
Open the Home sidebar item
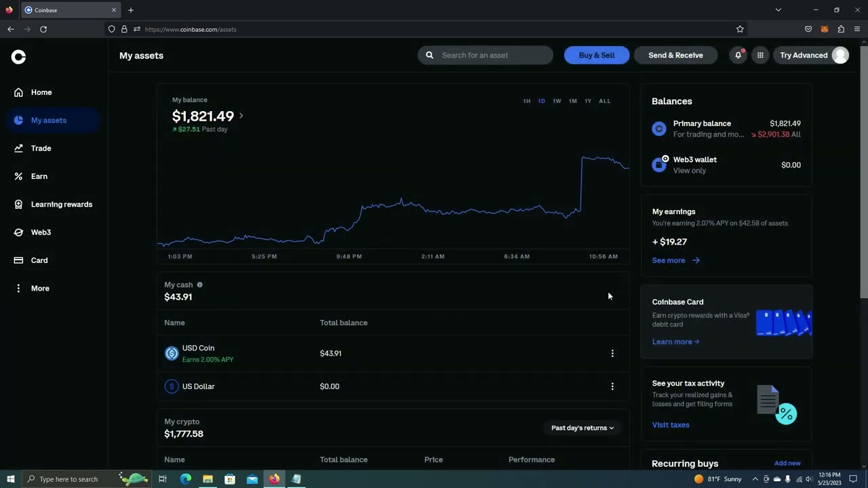click(x=41, y=92)
